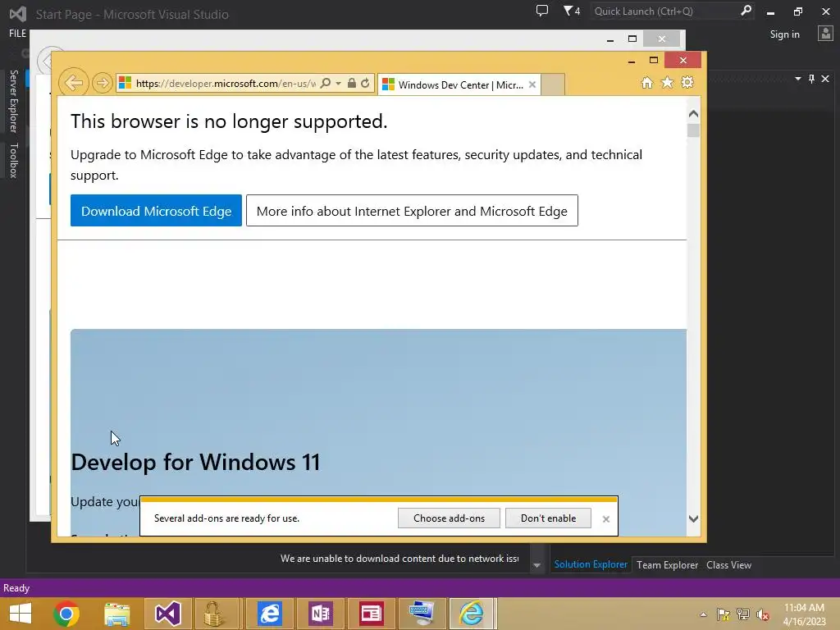Click More info about Internet Explorer and Edge

coord(412,211)
